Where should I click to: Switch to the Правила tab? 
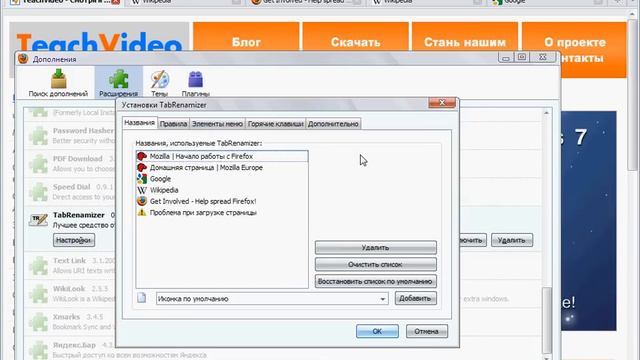tap(173, 124)
